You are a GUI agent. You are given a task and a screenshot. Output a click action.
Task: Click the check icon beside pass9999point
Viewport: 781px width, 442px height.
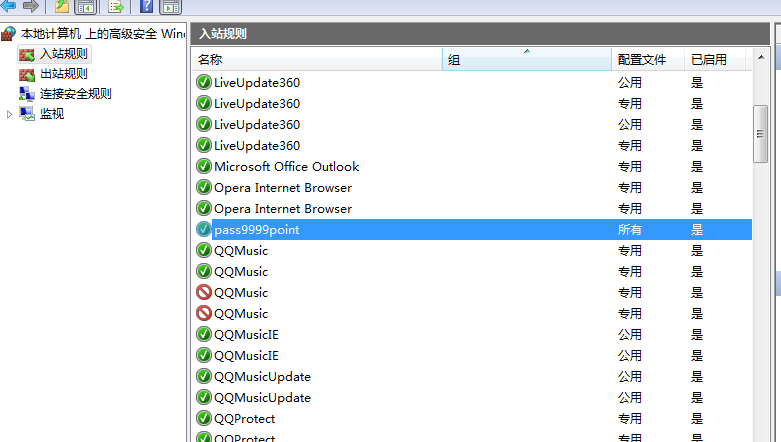[x=204, y=229]
